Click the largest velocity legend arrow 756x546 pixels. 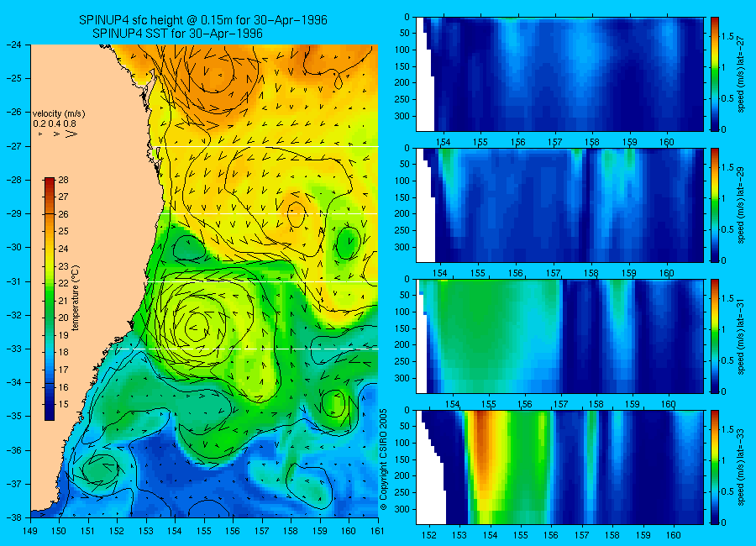71,134
